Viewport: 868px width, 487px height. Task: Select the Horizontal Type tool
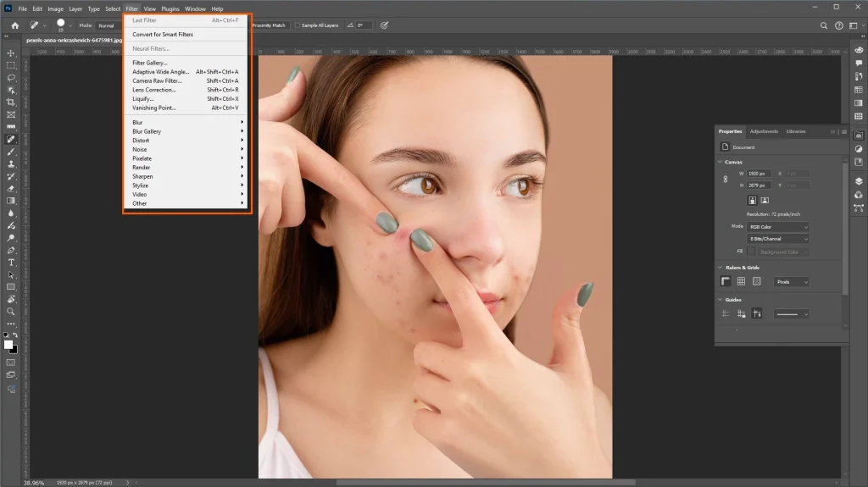coord(10,263)
